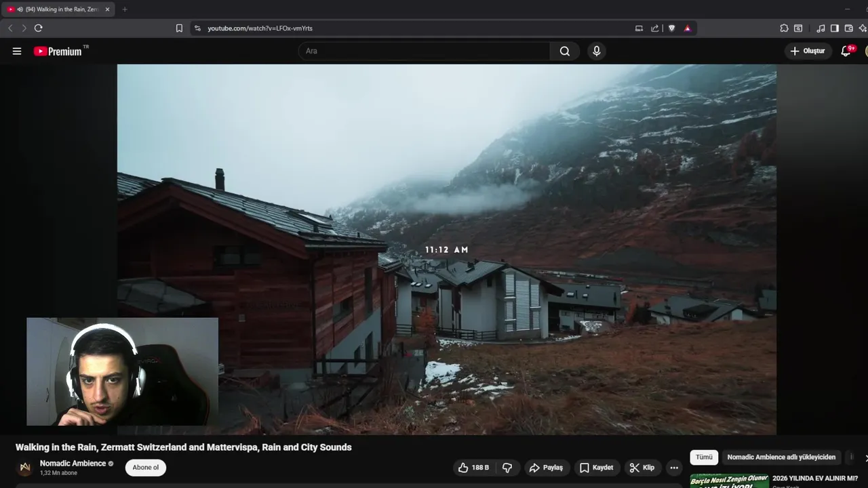Open site settings icon in address bar

coord(197,28)
